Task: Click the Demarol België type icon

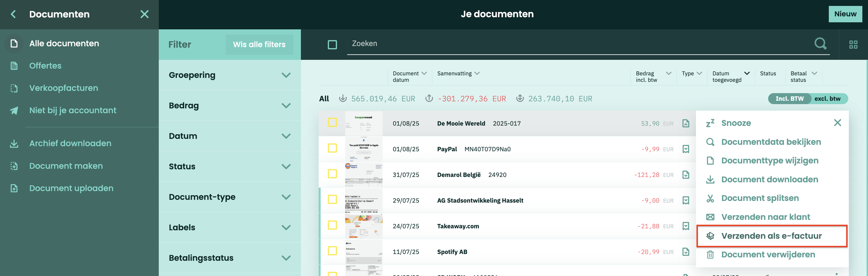Action: [x=686, y=175]
